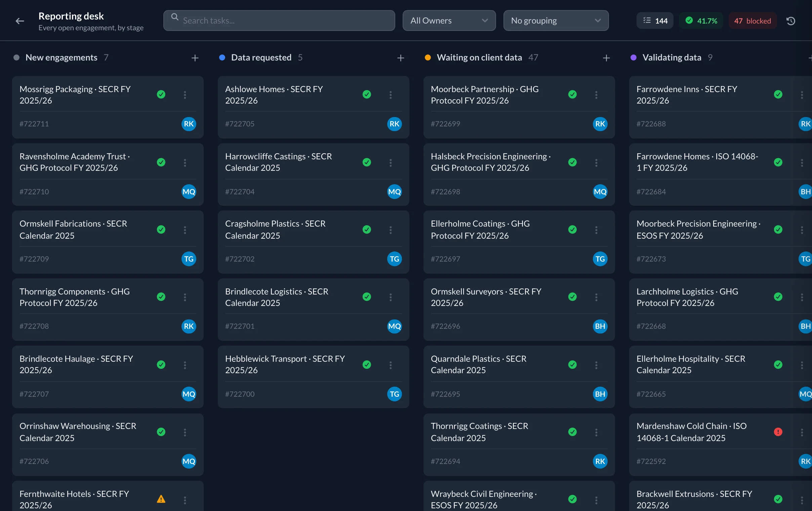Open kebab menu on Ormskell Surveyors card
The image size is (812, 511).
tap(596, 297)
